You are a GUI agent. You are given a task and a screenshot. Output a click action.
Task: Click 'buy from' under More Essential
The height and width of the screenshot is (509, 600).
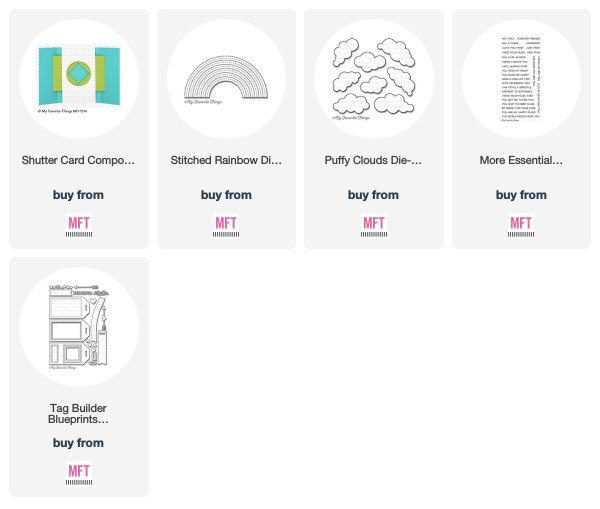(x=521, y=195)
